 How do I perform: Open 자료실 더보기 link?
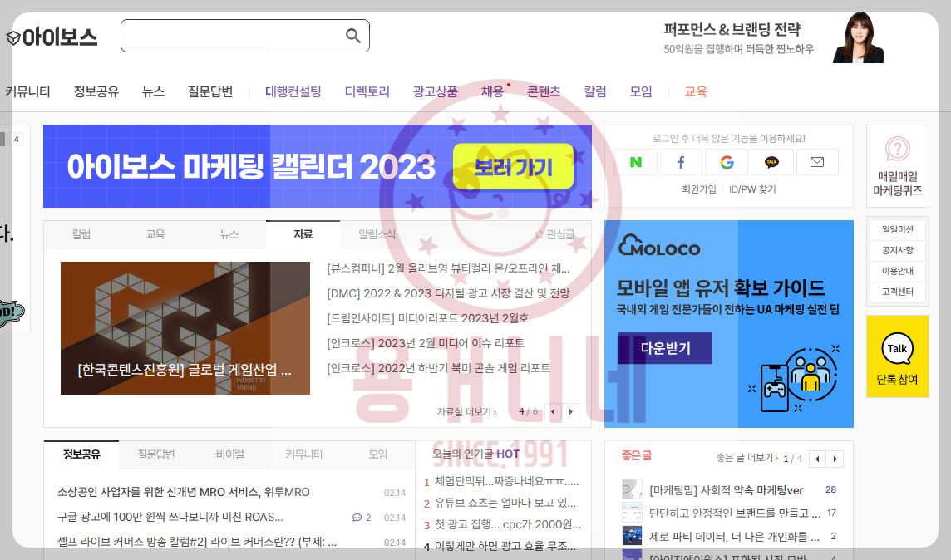466,411
